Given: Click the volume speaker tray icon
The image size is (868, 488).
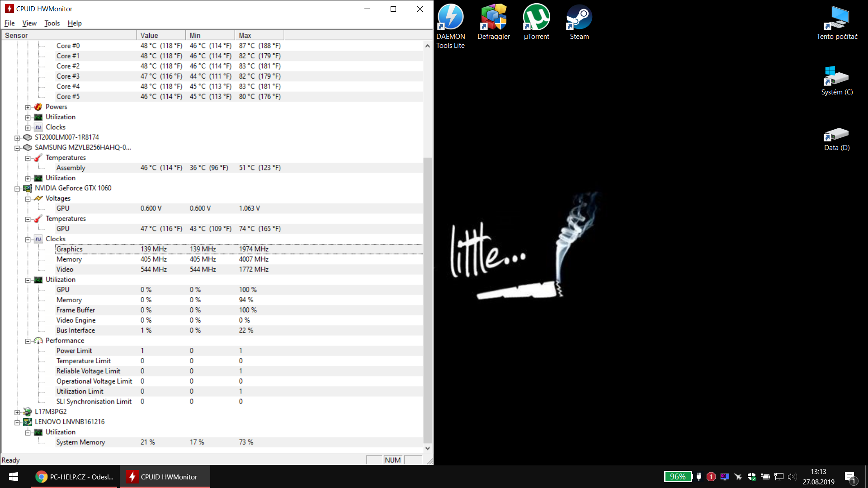Looking at the screenshot, I should [792, 477].
